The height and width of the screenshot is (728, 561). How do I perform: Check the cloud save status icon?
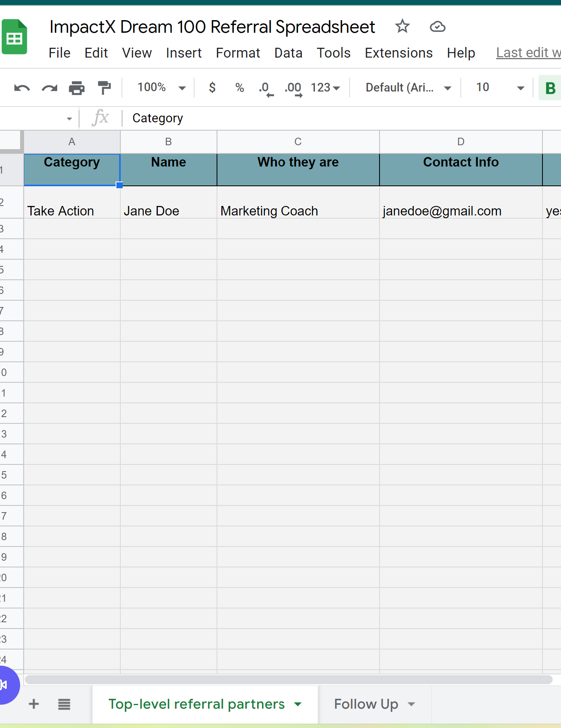438,27
